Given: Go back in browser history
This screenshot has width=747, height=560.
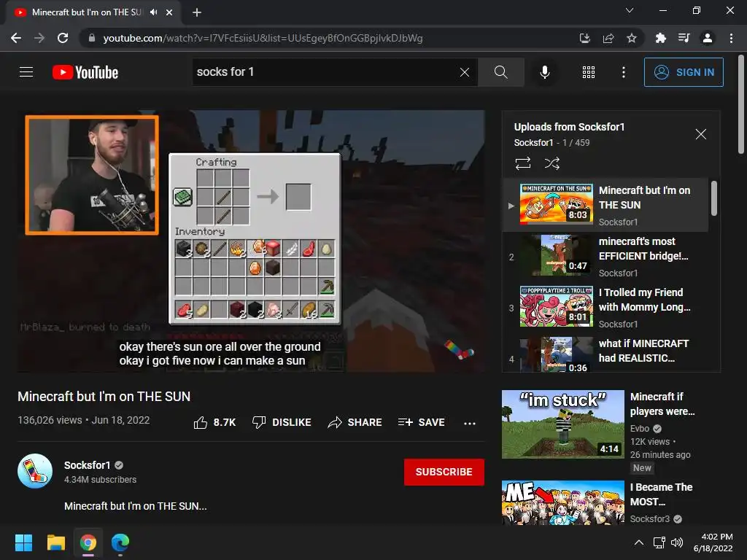Looking at the screenshot, I should (16, 38).
